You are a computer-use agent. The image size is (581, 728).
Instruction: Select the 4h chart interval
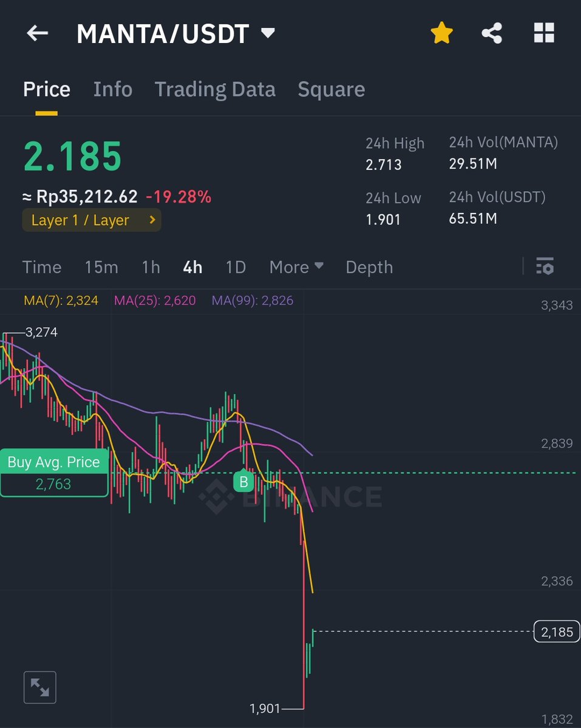coord(192,267)
